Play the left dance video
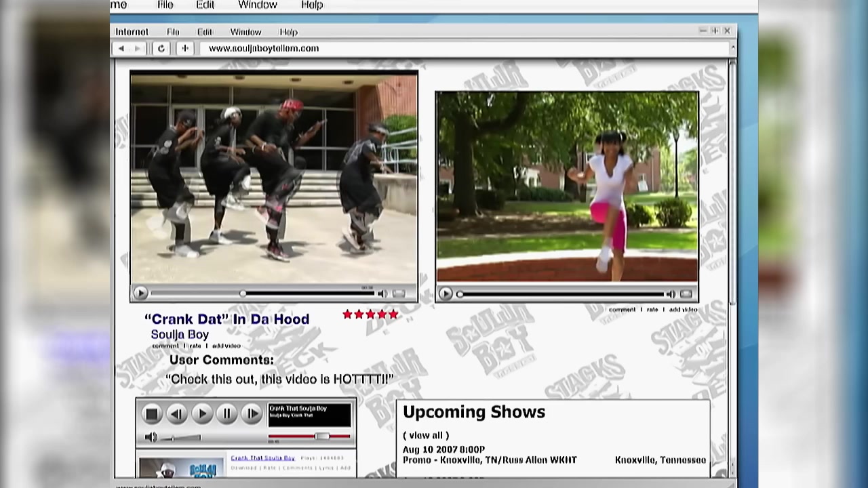The image size is (868, 488). [140, 293]
